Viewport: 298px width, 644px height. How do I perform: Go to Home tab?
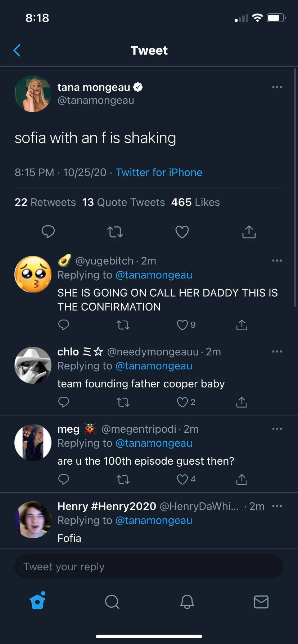[38, 601]
